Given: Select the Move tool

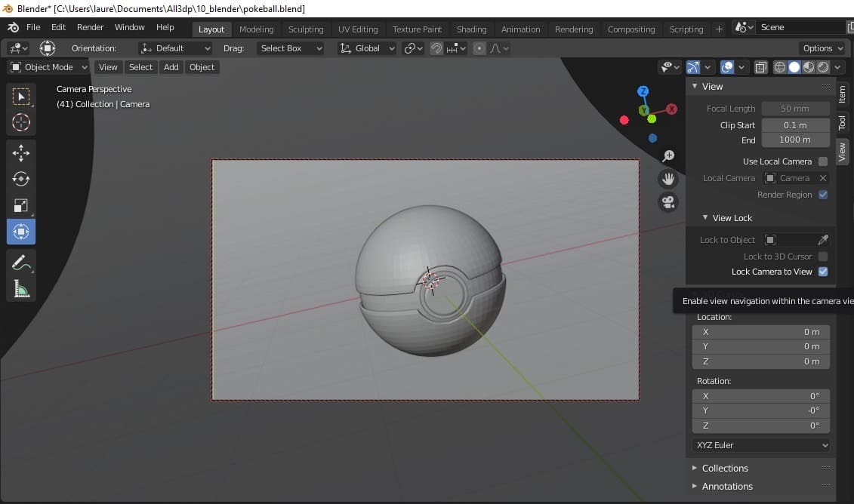Looking at the screenshot, I should tap(21, 153).
